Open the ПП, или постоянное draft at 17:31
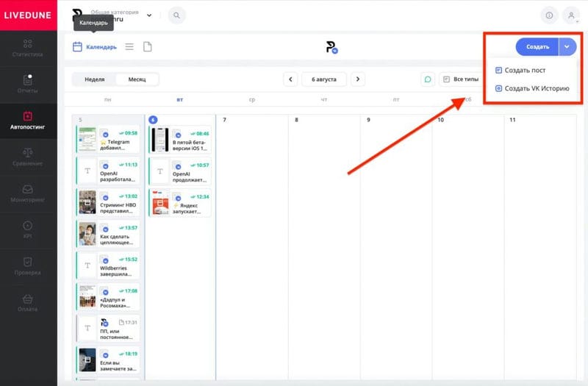 [x=108, y=328]
